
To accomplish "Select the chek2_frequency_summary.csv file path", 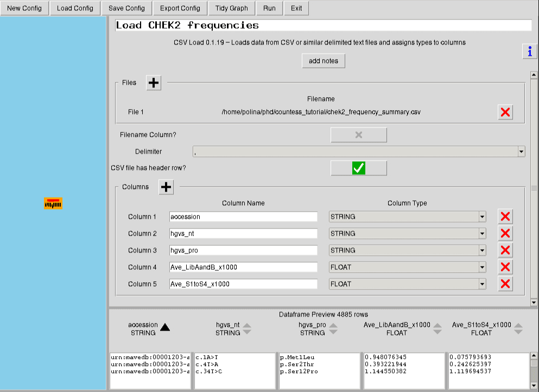I will tap(321, 112).
